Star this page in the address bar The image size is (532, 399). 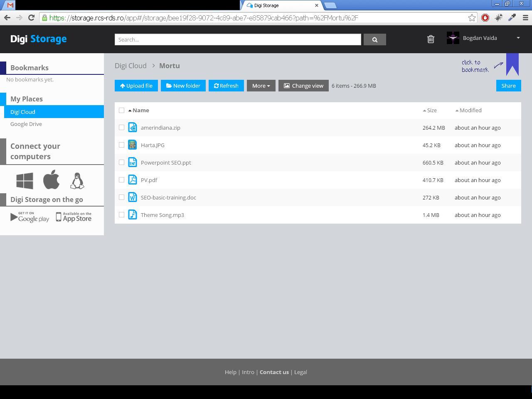click(x=472, y=17)
